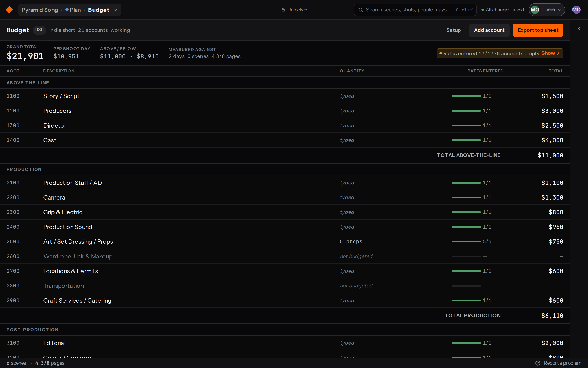588x368 pixels.
Task: Open Production Sound account
Action: pyautogui.click(x=285, y=227)
